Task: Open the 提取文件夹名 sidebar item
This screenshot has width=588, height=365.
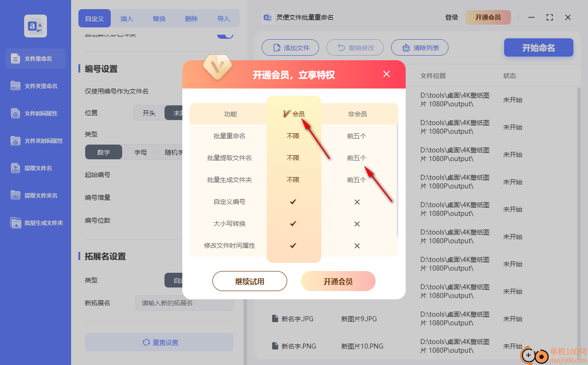Action: [36, 195]
